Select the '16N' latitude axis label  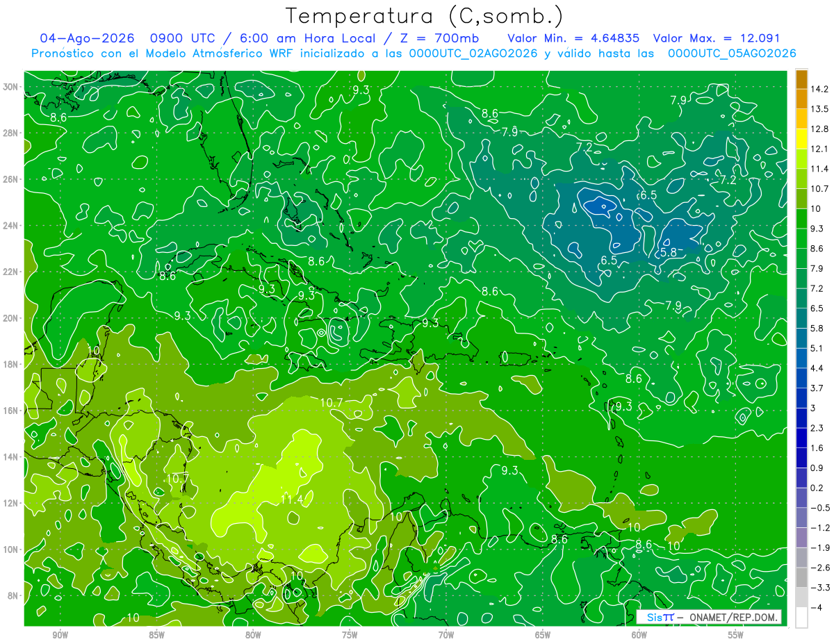[x=10, y=411]
